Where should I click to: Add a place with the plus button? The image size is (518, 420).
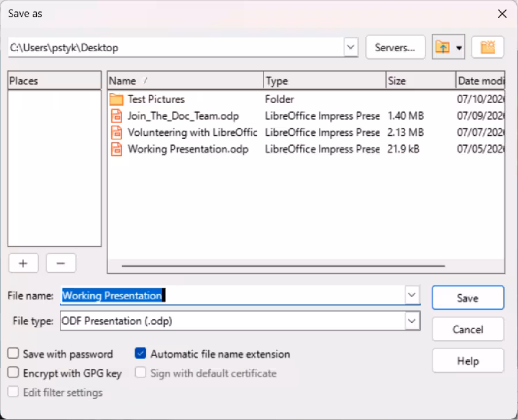coord(24,263)
